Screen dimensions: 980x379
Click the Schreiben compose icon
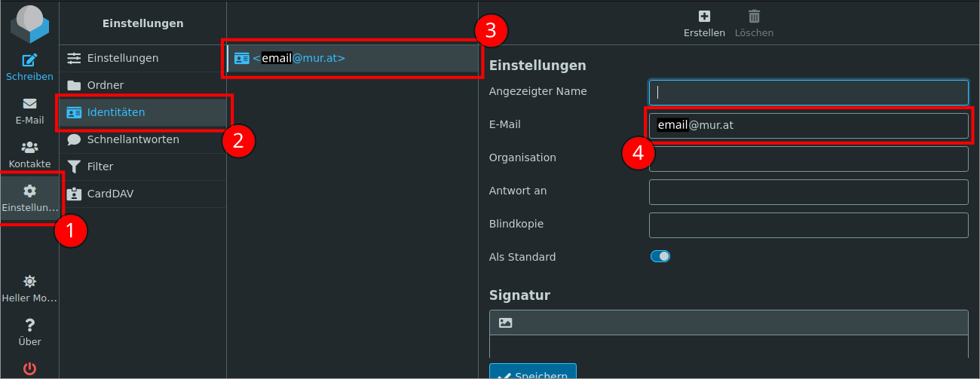pyautogui.click(x=29, y=61)
